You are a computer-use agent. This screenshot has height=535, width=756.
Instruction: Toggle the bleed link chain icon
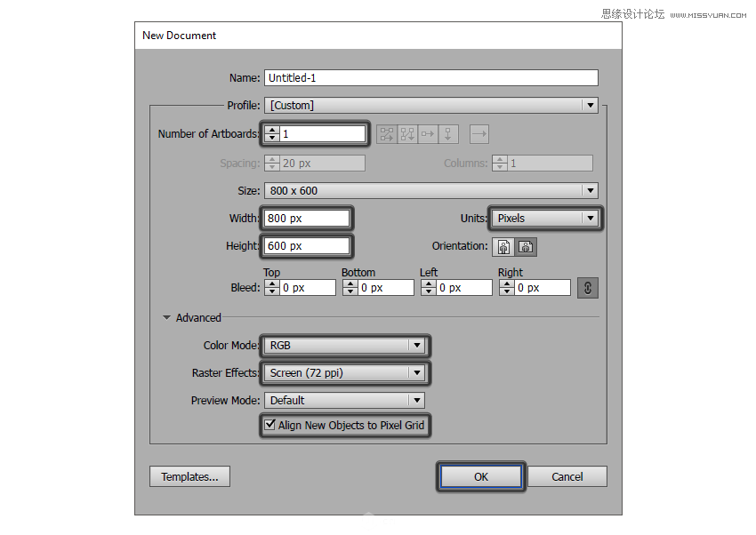587,288
